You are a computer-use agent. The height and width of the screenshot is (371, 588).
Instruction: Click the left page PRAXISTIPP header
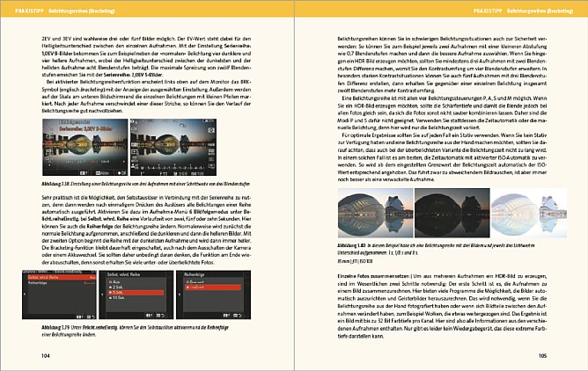[29, 11]
